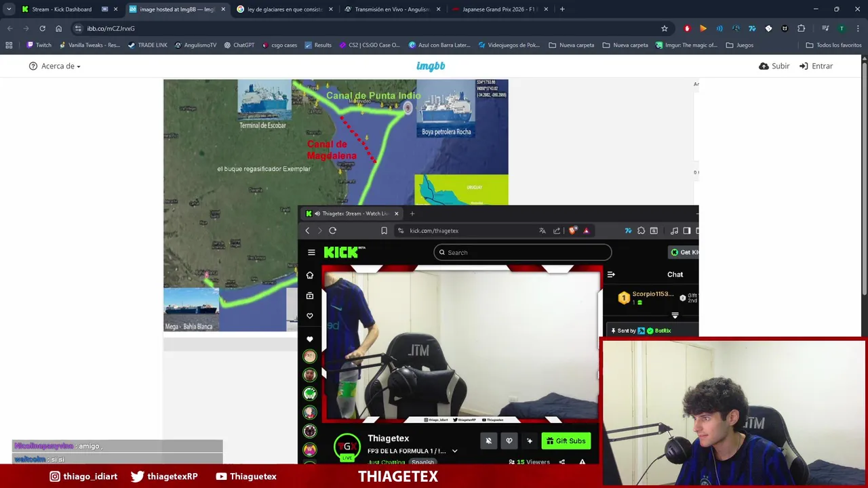Click the Thiagetex TGX channel avatar
The height and width of the screenshot is (488, 868).
[347, 447]
